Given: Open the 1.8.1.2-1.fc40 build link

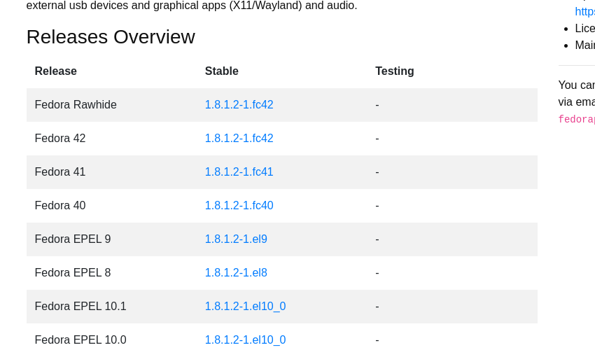Looking at the screenshot, I should pos(239,206).
